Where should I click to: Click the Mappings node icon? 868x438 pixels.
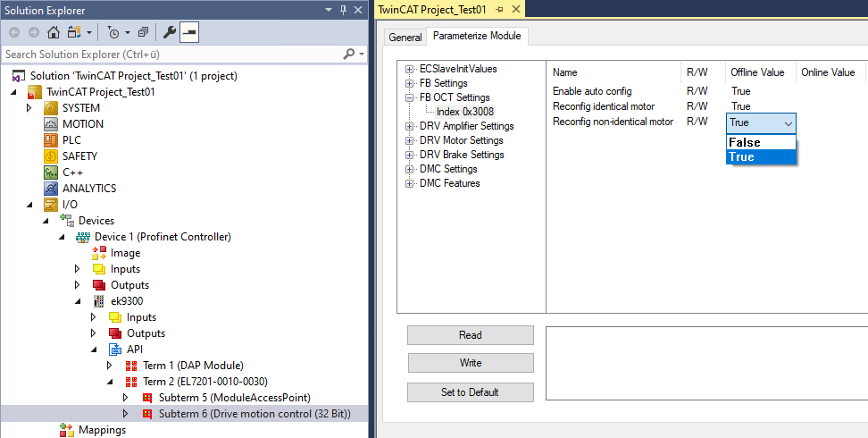(x=67, y=430)
